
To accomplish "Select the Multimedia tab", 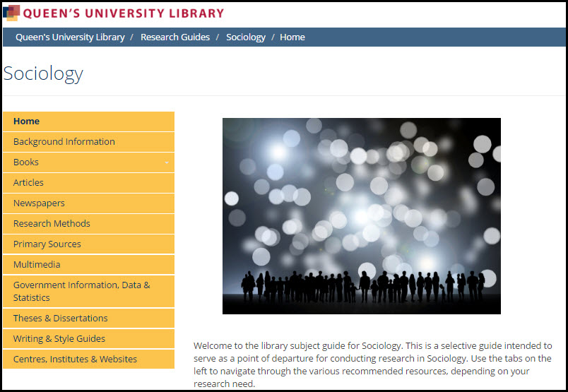I will tap(89, 264).
